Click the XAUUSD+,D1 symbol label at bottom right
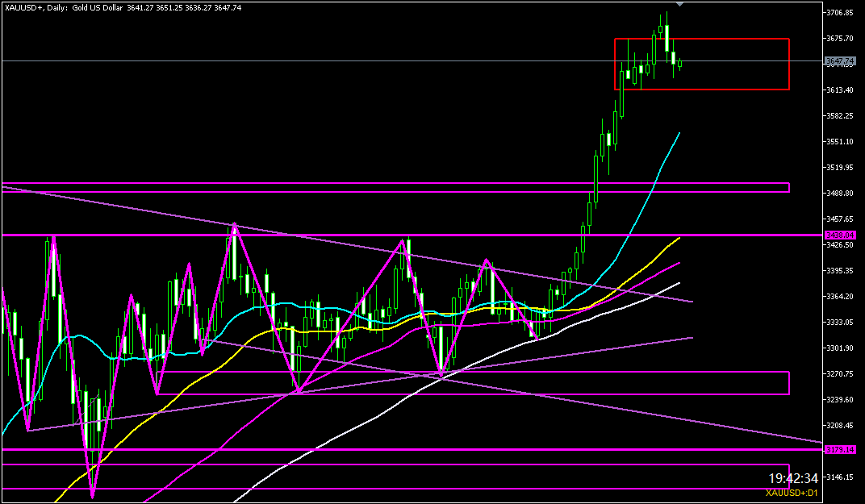 point(792,493)
